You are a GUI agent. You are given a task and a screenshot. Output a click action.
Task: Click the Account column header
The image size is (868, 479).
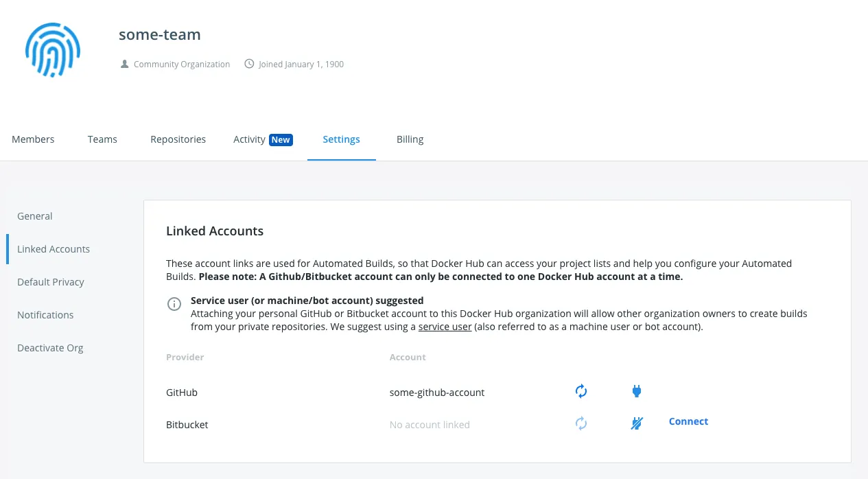click(408, 358)
